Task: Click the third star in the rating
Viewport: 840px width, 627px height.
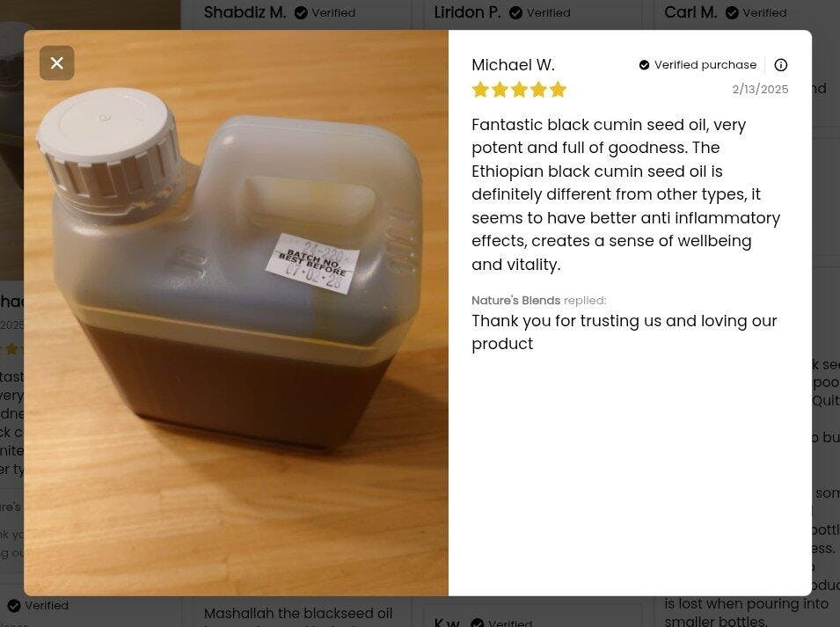Action: pos(519,90)
